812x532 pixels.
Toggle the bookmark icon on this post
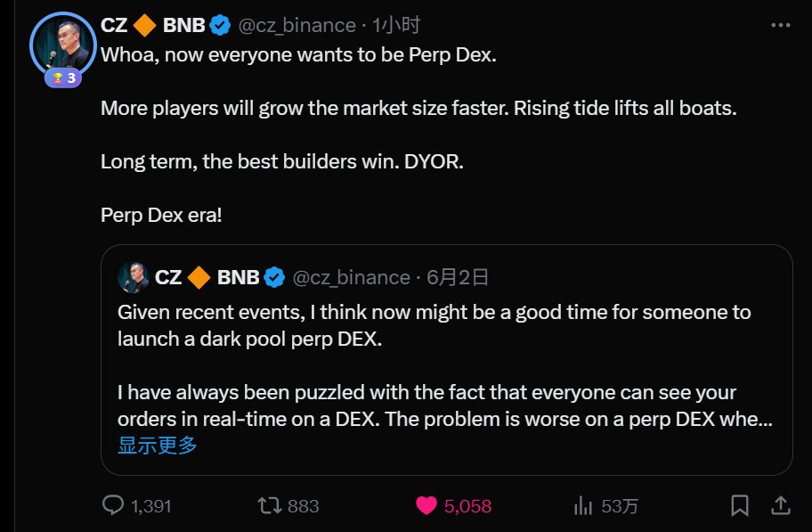(739, 505)
